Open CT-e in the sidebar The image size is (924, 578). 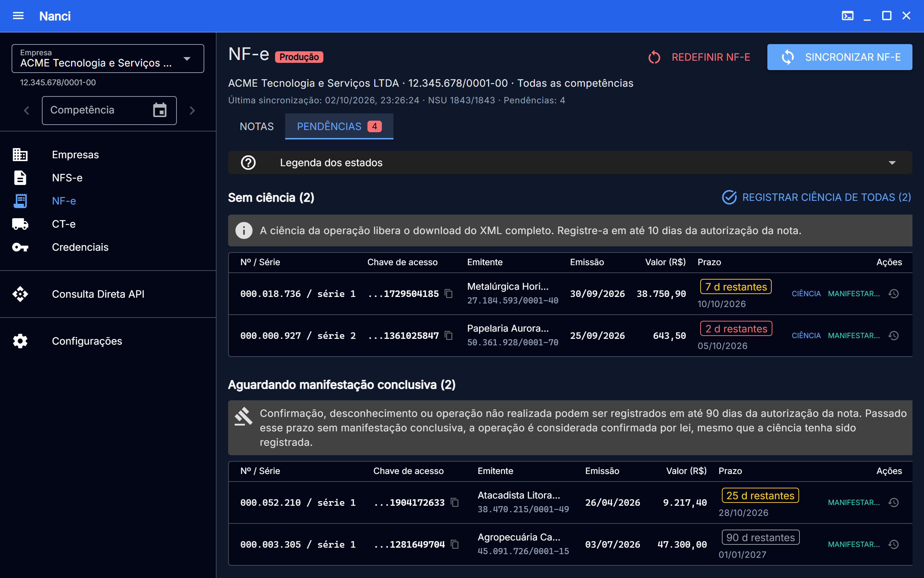point(108,224)
